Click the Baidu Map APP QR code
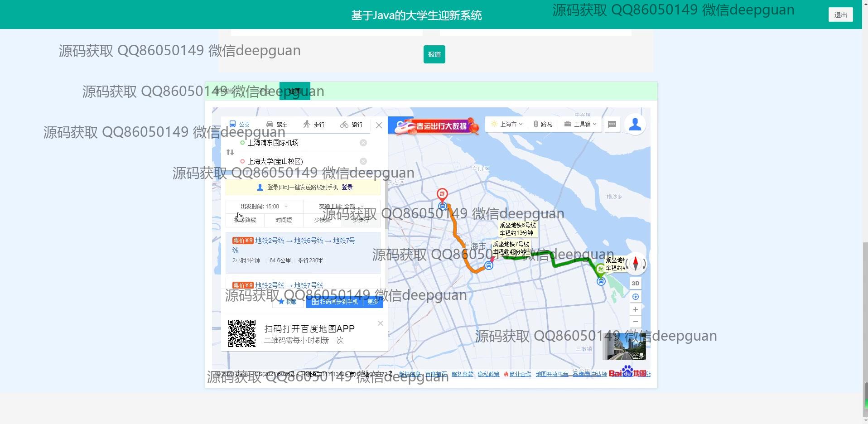Screen dimensions: 868x424 click(242, 333)
